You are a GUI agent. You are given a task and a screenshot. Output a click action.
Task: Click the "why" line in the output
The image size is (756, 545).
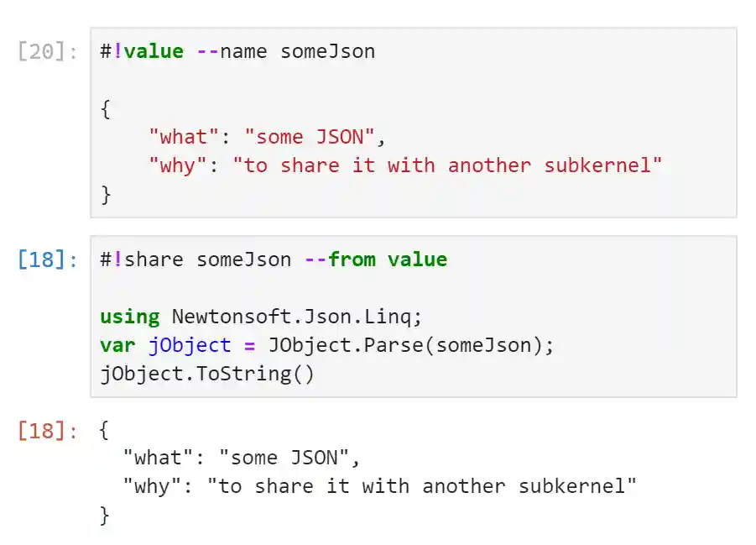tap(379, 486)
